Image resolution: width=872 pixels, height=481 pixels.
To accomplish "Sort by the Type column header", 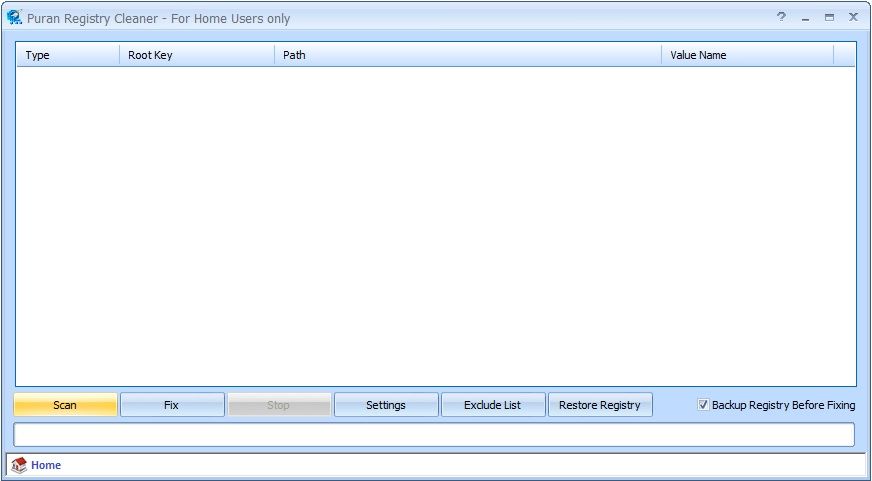I will click(68, 55).
